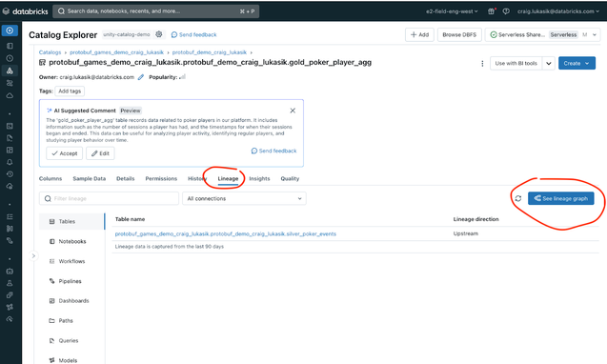Open the blue Create dropdown button
This screenshot has height=364, width=607.
click(x=577, y=63)
